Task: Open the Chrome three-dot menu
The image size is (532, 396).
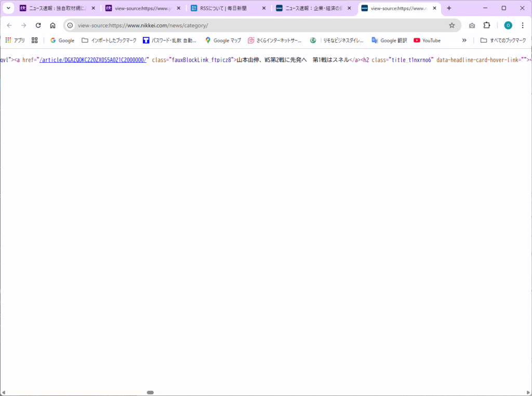Action: click(x=522, y=25)
